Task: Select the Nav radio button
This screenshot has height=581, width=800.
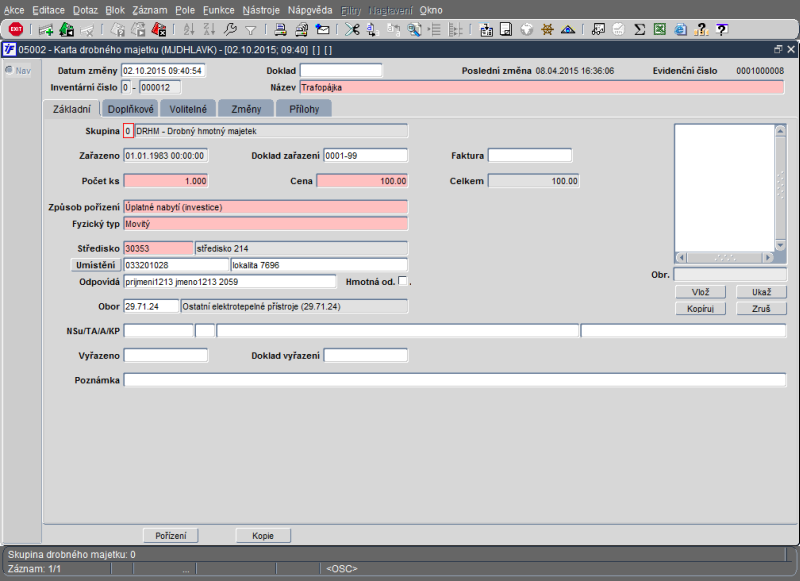Action: (9, 70)
